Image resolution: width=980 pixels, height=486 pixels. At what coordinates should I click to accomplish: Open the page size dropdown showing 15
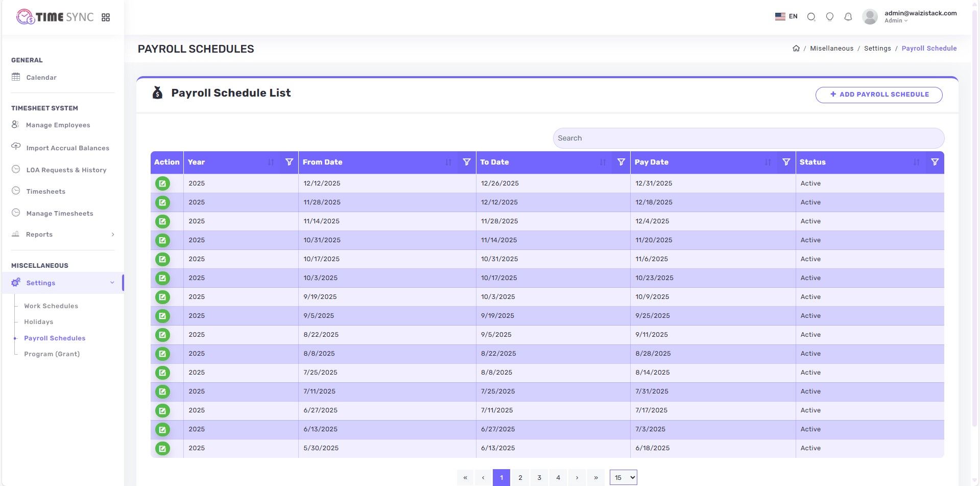pos(623,477)
